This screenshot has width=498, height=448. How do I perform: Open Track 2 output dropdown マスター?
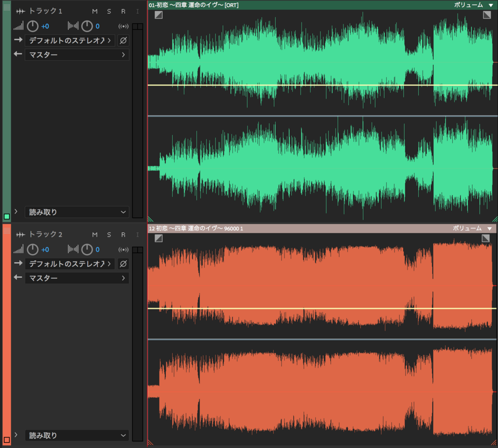[77, 278]
